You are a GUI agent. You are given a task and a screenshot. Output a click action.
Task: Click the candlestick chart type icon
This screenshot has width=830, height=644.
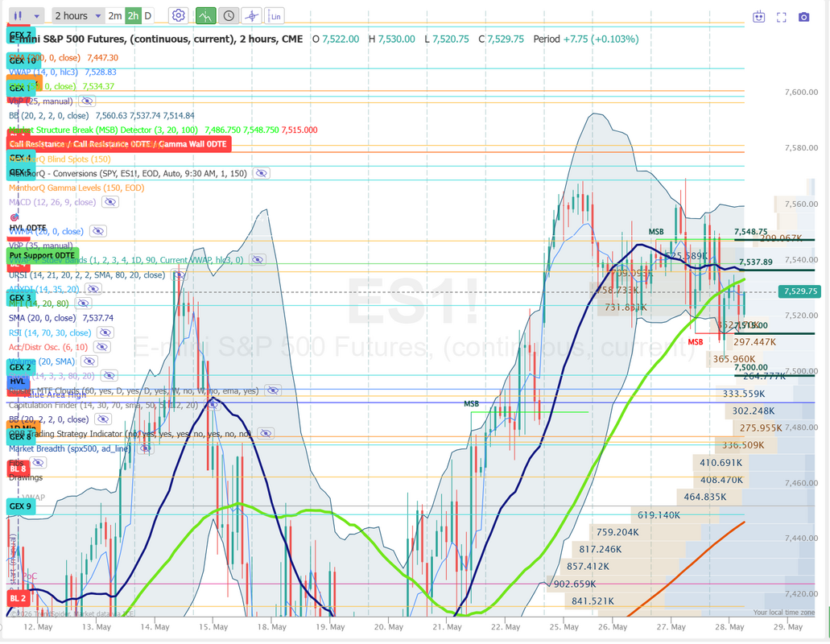click(x=18, y=16)
